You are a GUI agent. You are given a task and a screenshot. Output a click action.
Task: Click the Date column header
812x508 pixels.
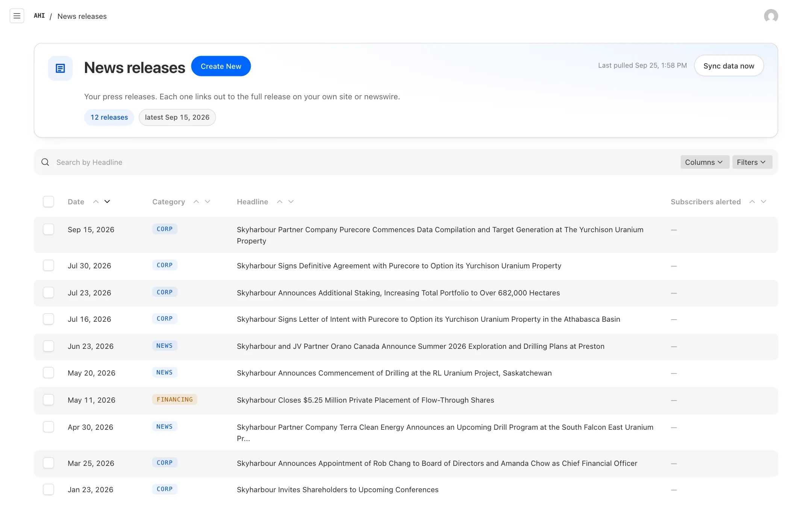tap(76, 202)
